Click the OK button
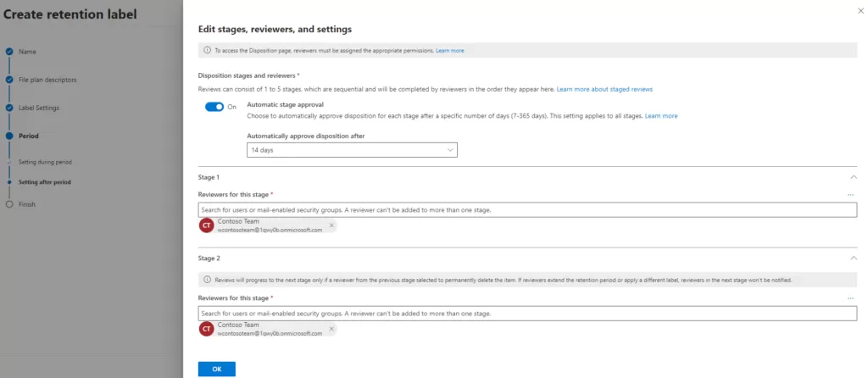 (x=216, y=369)
